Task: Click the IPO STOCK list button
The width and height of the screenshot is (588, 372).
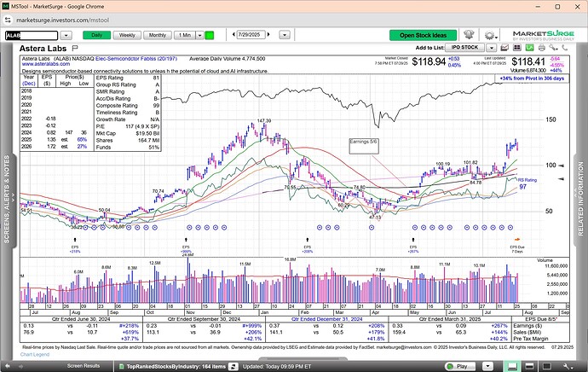Action: point(465,48)
